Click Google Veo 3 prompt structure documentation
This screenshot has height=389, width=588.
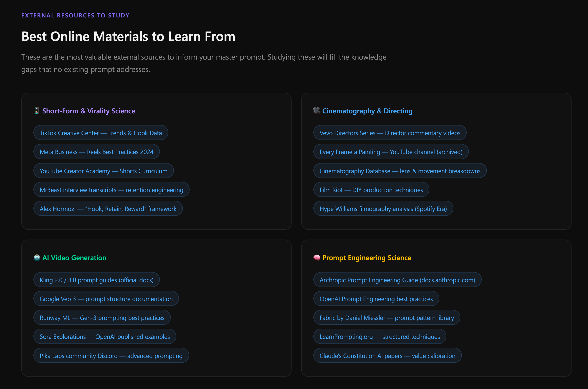point(106,299)
